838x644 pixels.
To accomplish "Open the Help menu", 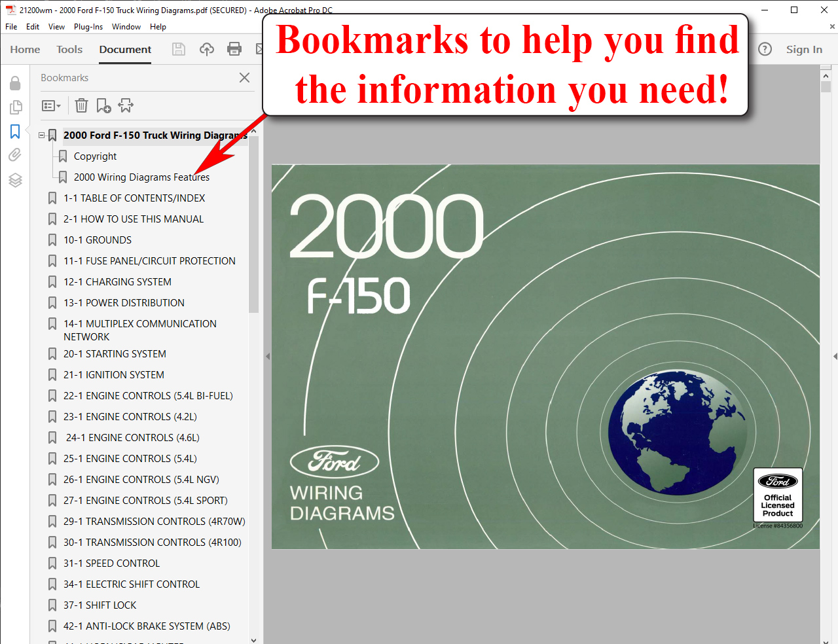I will [158, 27].
